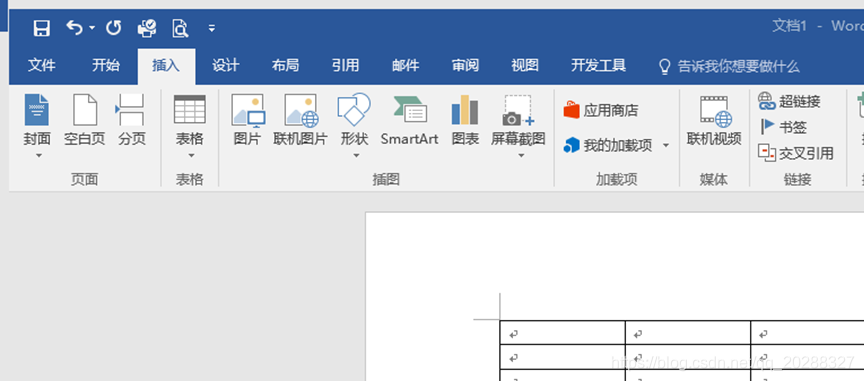Repeat the last action with the redo icon
Viewport: 864px width, 381px height.
pyautogui.click(x=114, y=28)
